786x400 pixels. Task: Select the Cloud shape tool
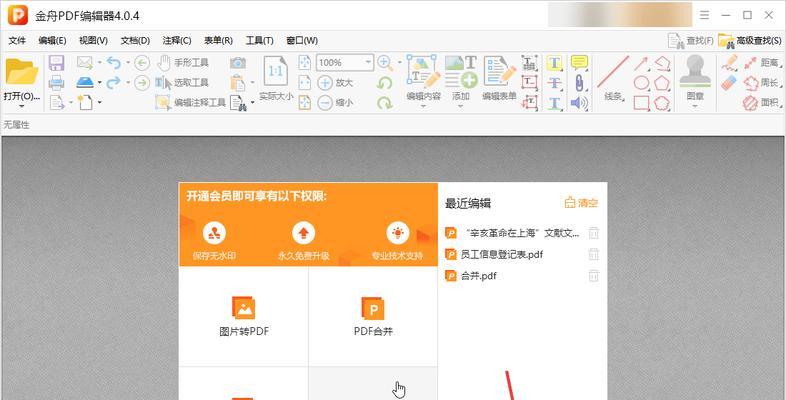click(662, 103)
